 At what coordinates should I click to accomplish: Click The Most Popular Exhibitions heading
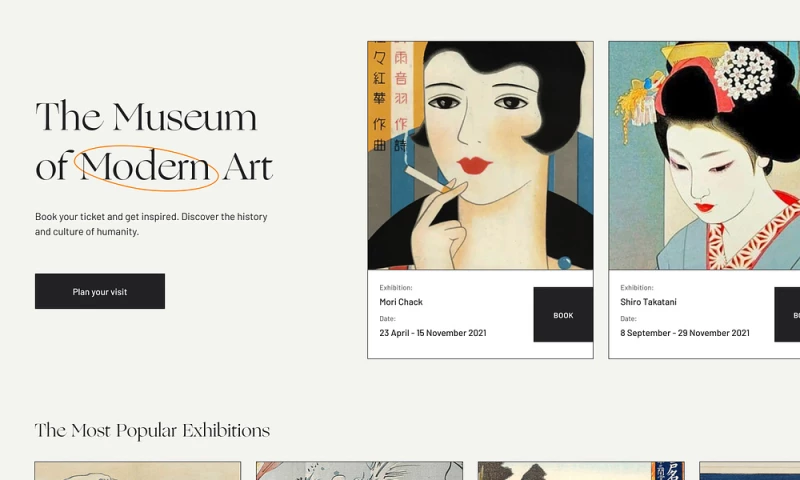(152, 431)
